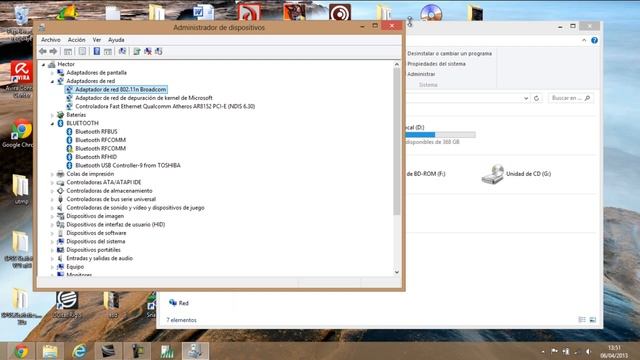Open the Ayuda menu
The image size is (640, 360).
[116, 40]
